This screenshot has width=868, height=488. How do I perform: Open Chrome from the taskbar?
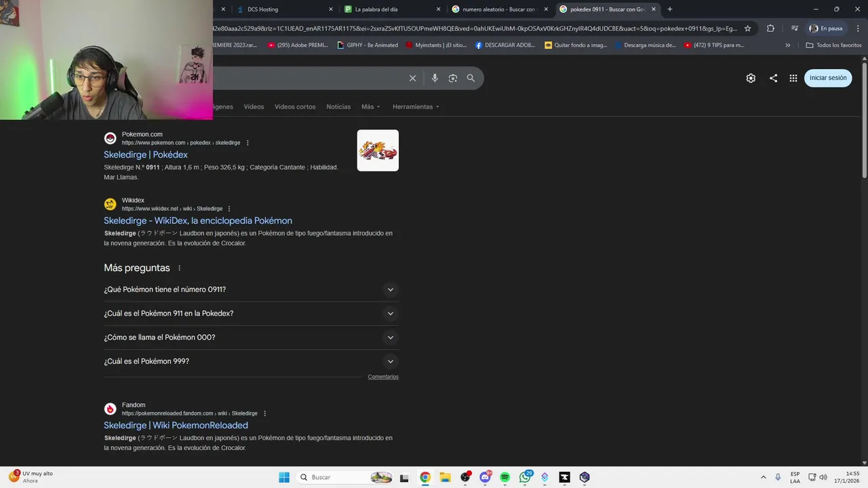(425, 477)
